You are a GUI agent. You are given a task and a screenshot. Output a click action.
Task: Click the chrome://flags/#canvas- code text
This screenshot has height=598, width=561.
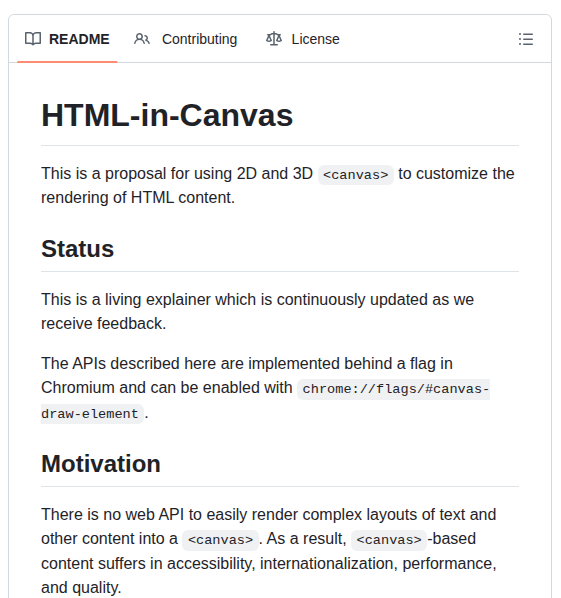[395, 389]
